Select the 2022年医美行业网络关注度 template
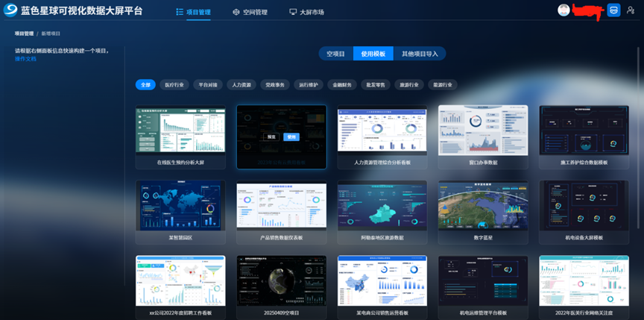This screenshot has height=320, width=644. [x=584, y=287]
